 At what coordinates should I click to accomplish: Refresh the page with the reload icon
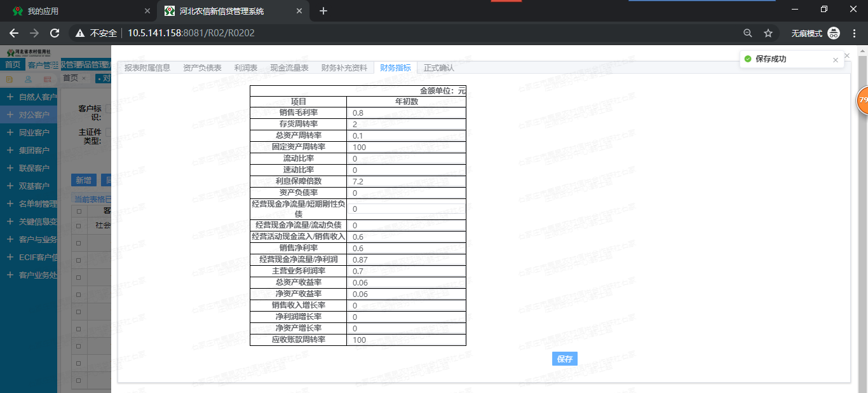click(55, 33)
